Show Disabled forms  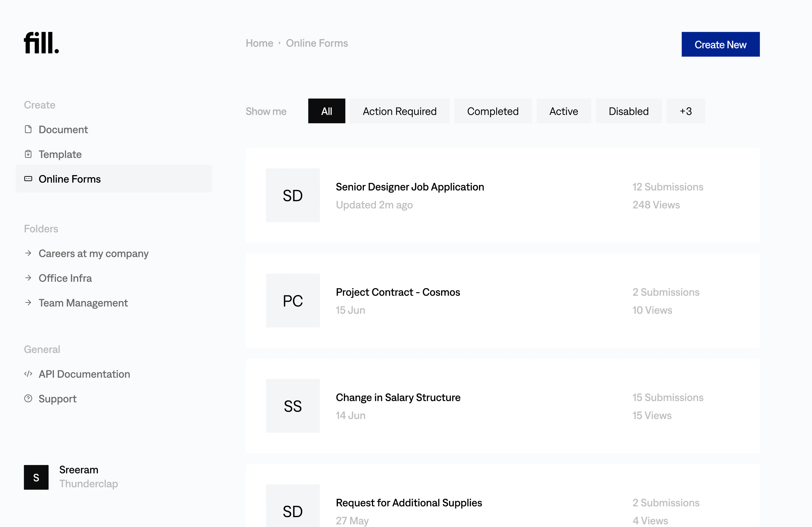click(628, 111)
